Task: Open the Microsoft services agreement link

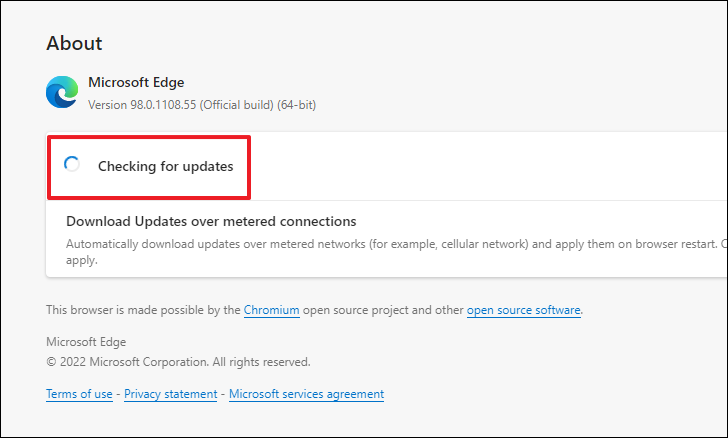Action: point(306,394)
